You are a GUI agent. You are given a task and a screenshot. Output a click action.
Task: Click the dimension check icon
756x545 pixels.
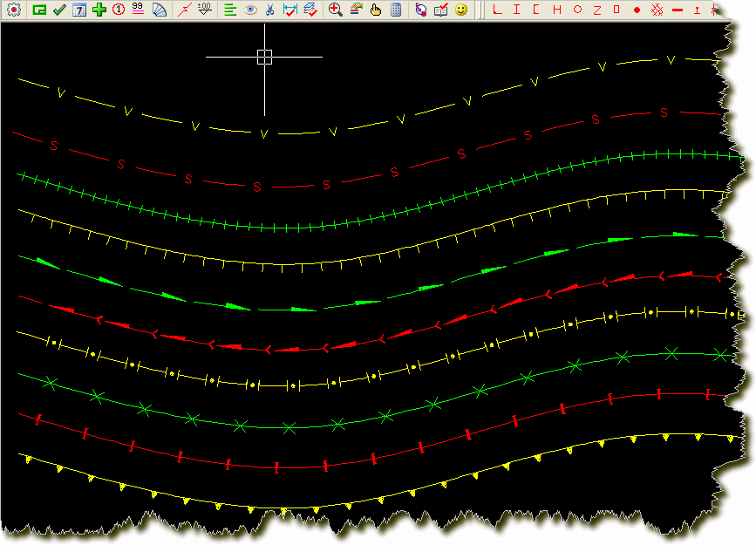pyautogui.click(x=289, y=10)
